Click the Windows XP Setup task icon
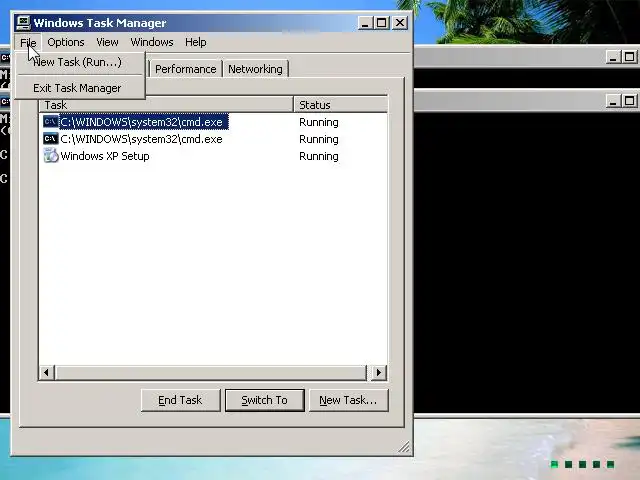This screenshot has width=640, height=480. point(51,156)
